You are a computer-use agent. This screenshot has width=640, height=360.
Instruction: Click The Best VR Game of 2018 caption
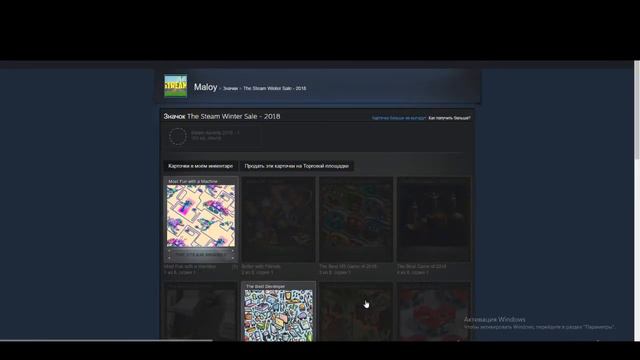tap(348, 267)
